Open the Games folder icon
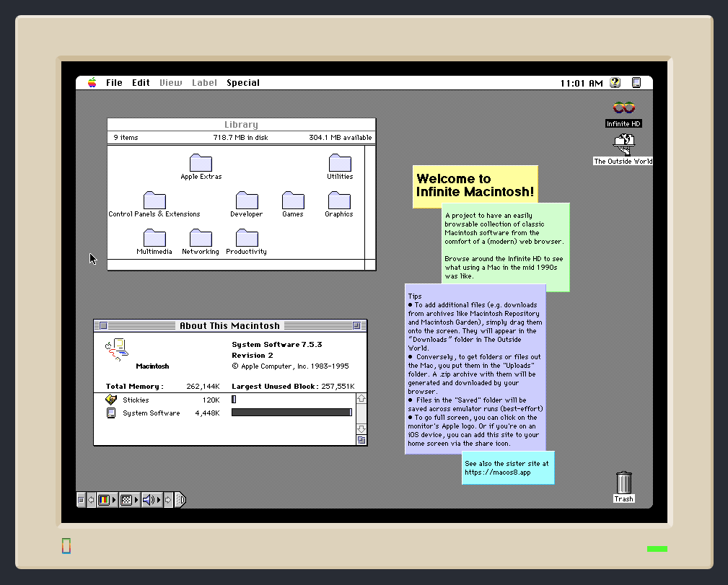 [x=293, y=202]
